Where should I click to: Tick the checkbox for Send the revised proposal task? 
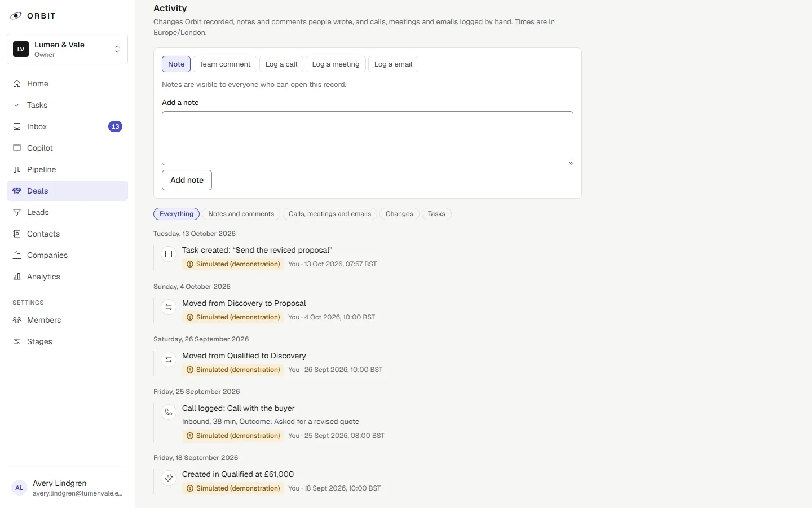(169, 254)
